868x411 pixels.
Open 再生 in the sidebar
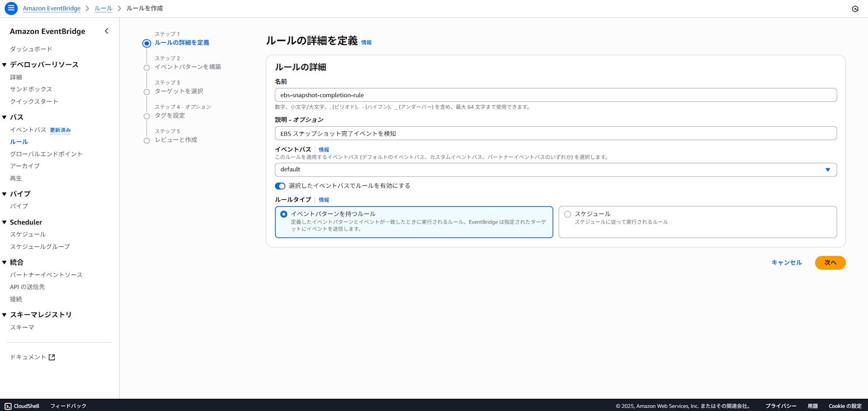pos(16,178)
